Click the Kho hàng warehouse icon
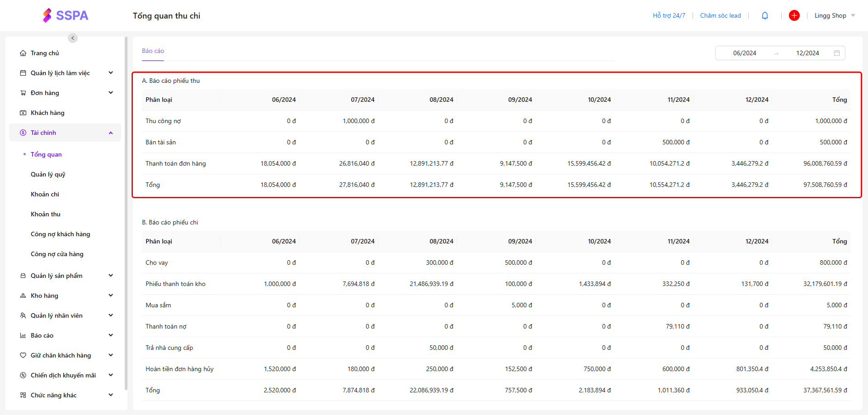Image resolution: width=868 pixels, height=415 pixels. click(x=23, y=296)
